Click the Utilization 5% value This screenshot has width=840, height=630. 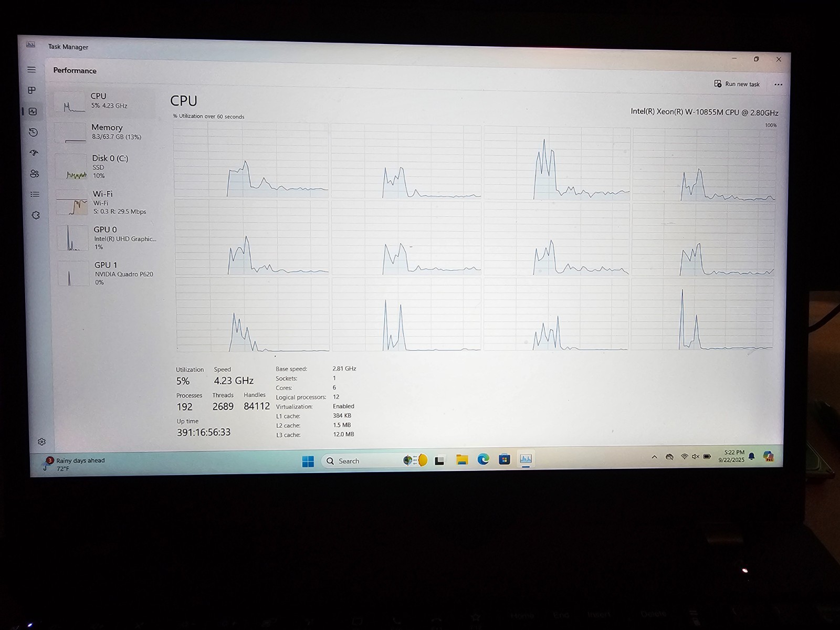183,381
